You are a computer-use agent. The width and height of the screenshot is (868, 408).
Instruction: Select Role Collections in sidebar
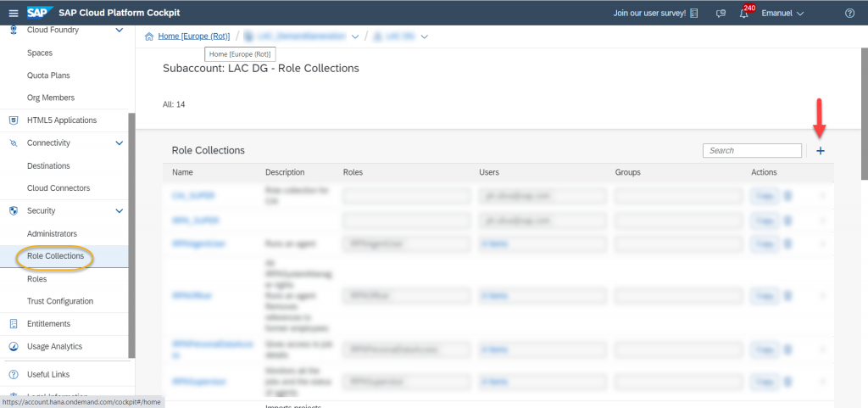55,256
